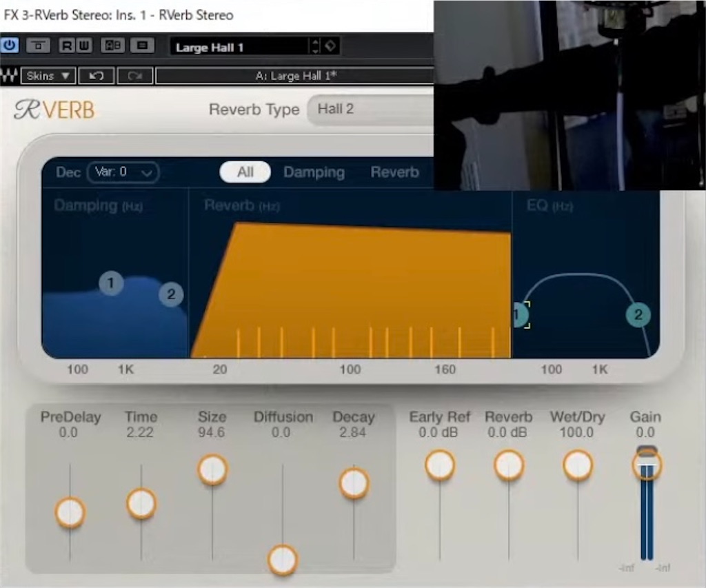
Task: Select EQ node 2 in EQ graph
Action: click(x=638, y=315)
